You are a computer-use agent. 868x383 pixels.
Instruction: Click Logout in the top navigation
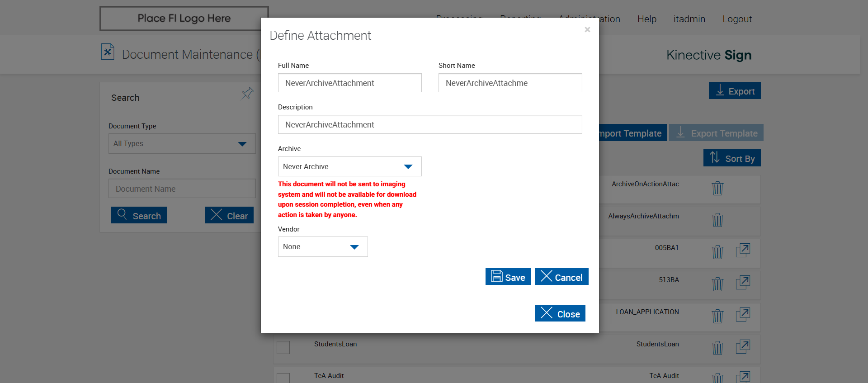tap(737, 19)
